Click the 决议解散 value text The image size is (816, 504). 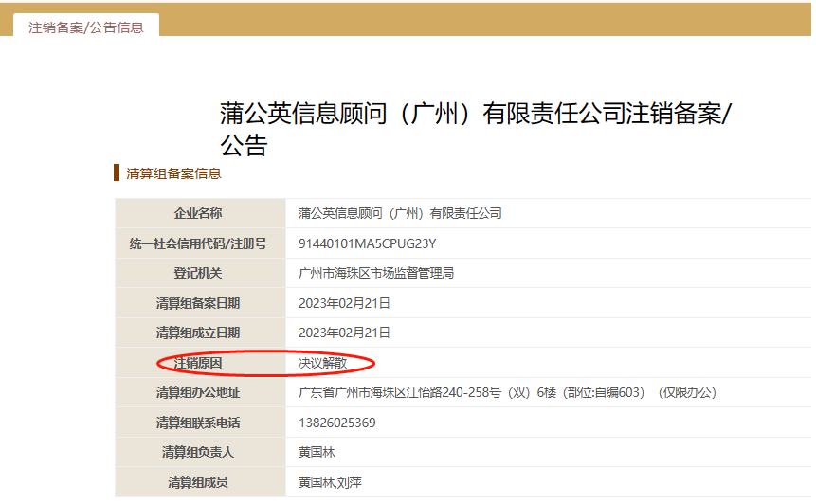point(321,363)
